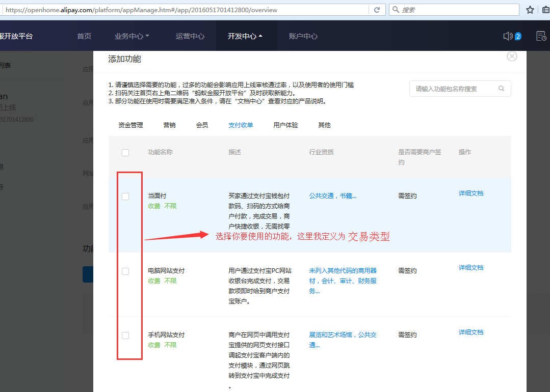The width and height of the screenshot is (550, 392).
Task: Collapse the 开发中心 dropdown menu
Action: tap(245, 36)
